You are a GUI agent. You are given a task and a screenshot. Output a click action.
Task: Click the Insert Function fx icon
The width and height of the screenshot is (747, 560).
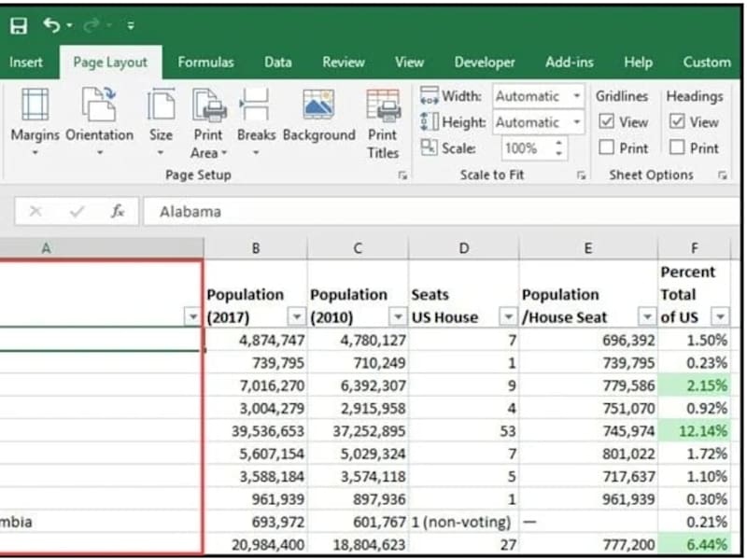point(118,211)
